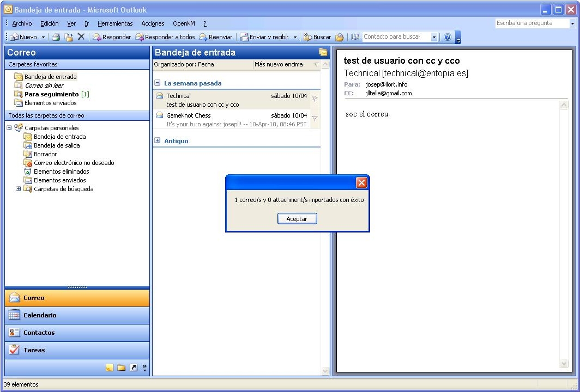The image size is (580, 392).
Task: Click the Reenviar forward button
Action: (216, 37)
